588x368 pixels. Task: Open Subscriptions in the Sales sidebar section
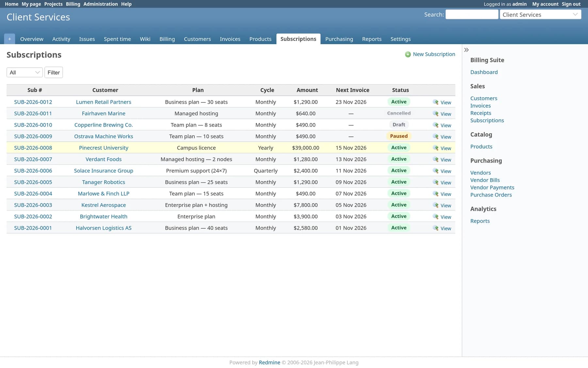487,120
